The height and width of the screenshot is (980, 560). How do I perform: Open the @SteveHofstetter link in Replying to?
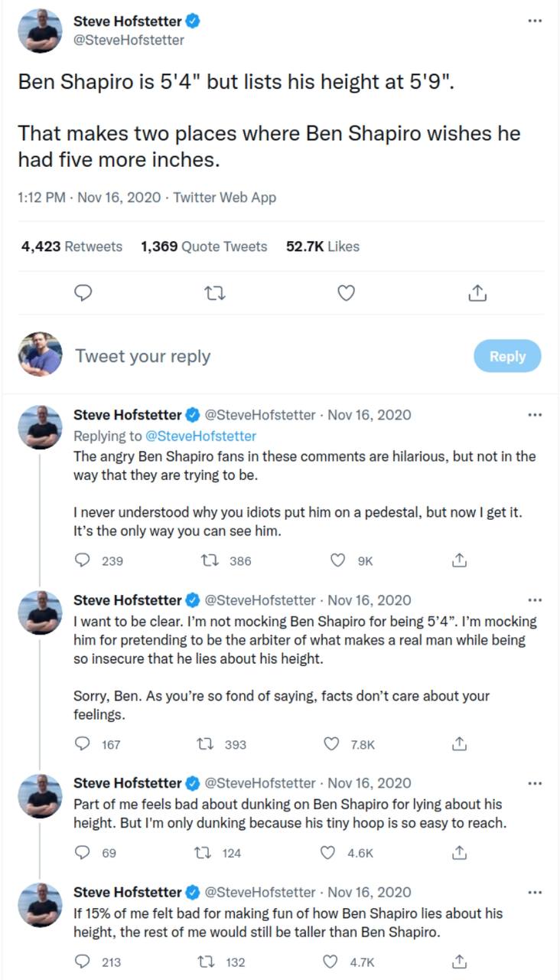[200, 436]
